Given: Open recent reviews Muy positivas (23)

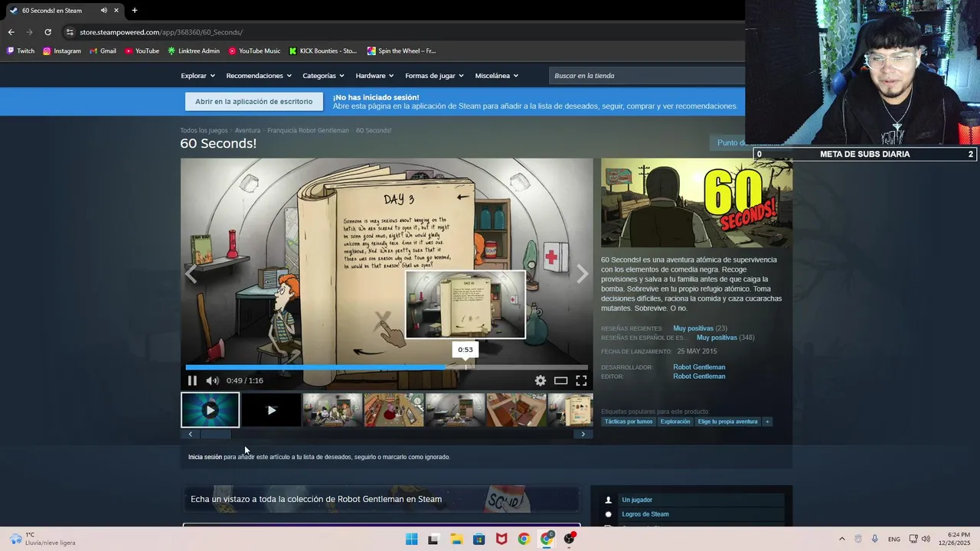Looking at the screenshot, I should pyautogui.click(x=700, y=328).
